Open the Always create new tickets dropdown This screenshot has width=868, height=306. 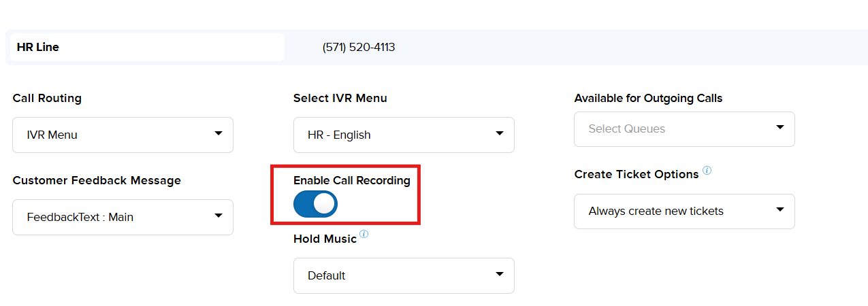tap(684, 211)
